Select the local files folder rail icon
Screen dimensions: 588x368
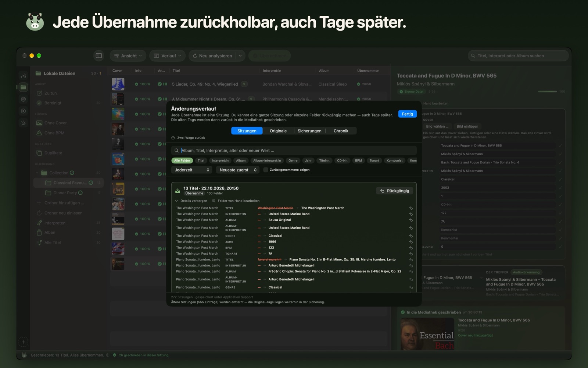click(23, 87)
